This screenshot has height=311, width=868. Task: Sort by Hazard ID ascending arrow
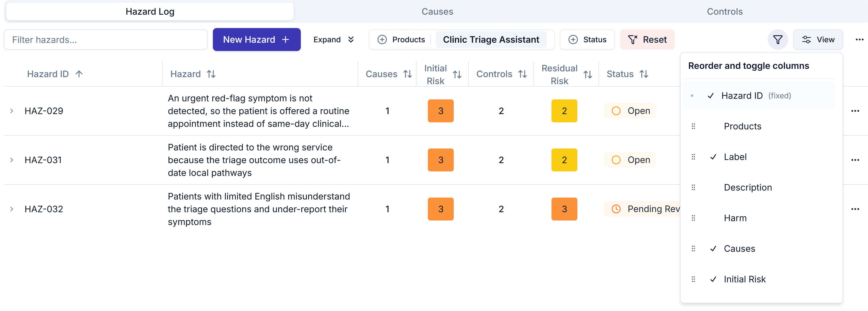click(x=79, y=74)
